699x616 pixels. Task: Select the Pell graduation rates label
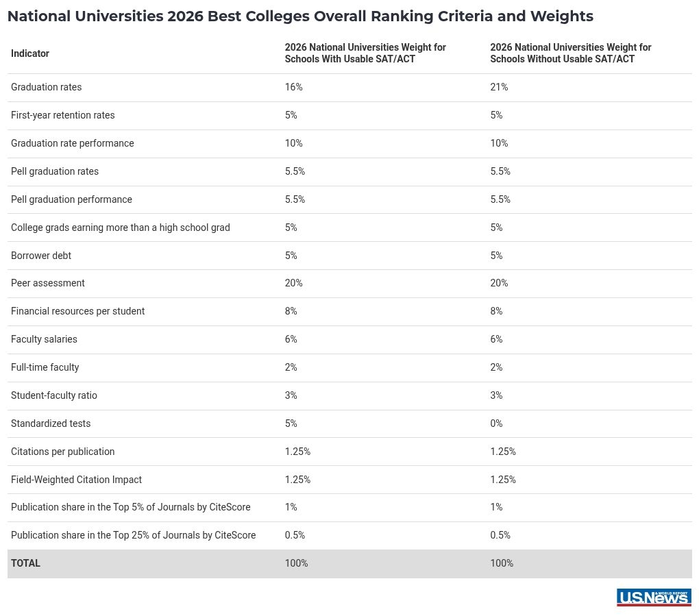point(55,171)
